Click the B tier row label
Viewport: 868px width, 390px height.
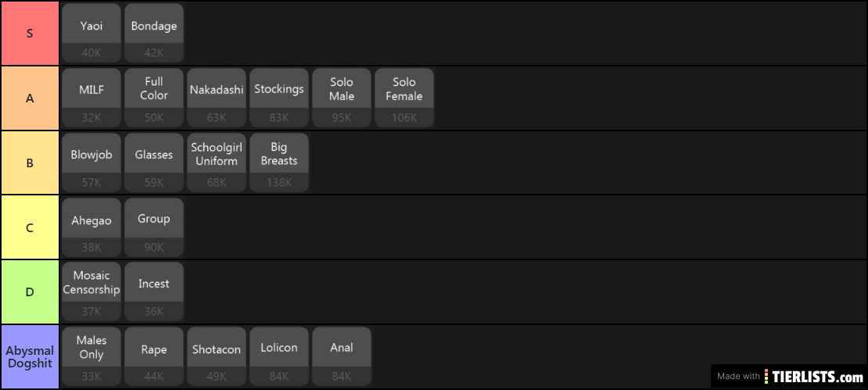click(x=30, y=163)
